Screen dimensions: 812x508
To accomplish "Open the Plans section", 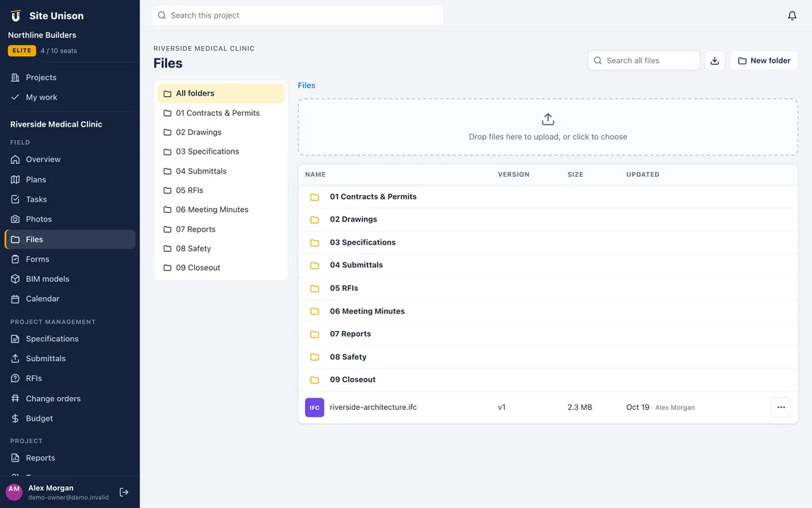I will point(70,179).
